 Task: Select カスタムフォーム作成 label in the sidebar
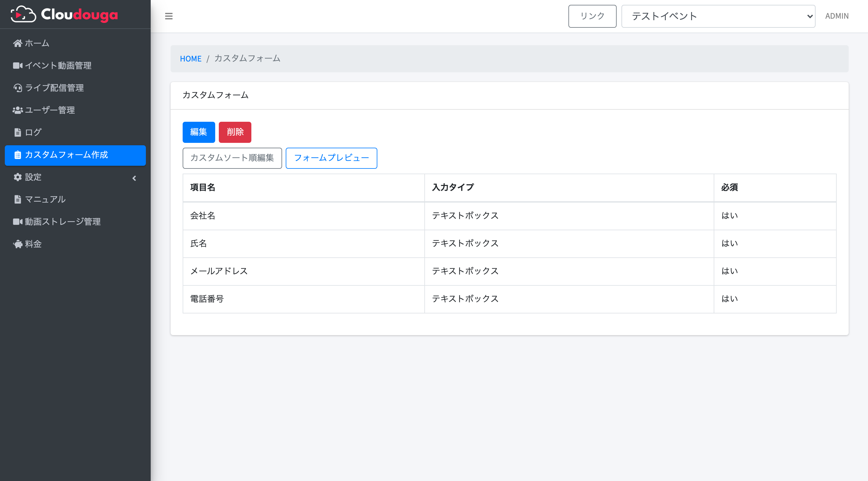(x=66, y=155)
